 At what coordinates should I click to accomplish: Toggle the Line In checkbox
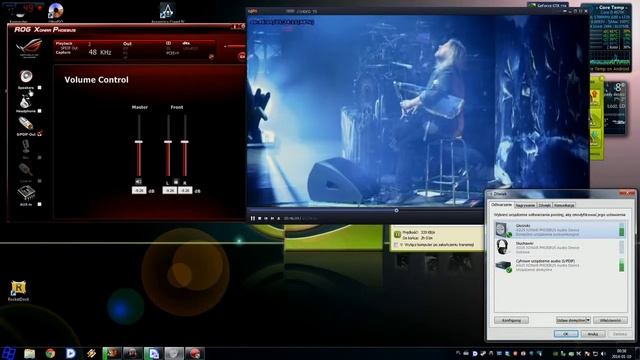click(40, 181)
